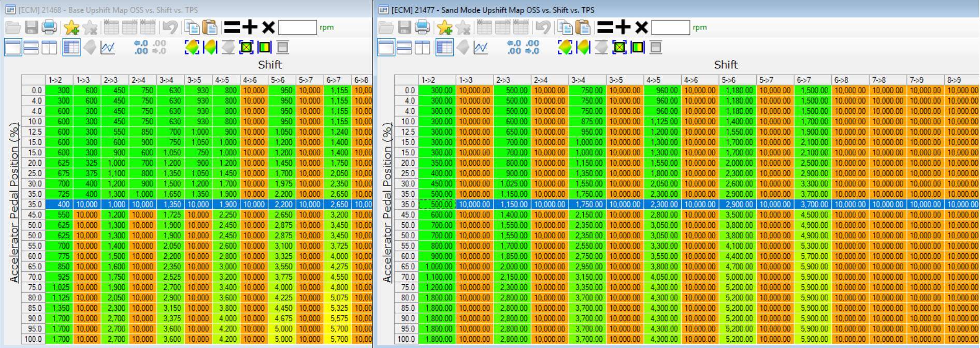
Task: Gradient square between blue bars, Base Upshift window
Action: pyautogui.click(x=264, y=48)
